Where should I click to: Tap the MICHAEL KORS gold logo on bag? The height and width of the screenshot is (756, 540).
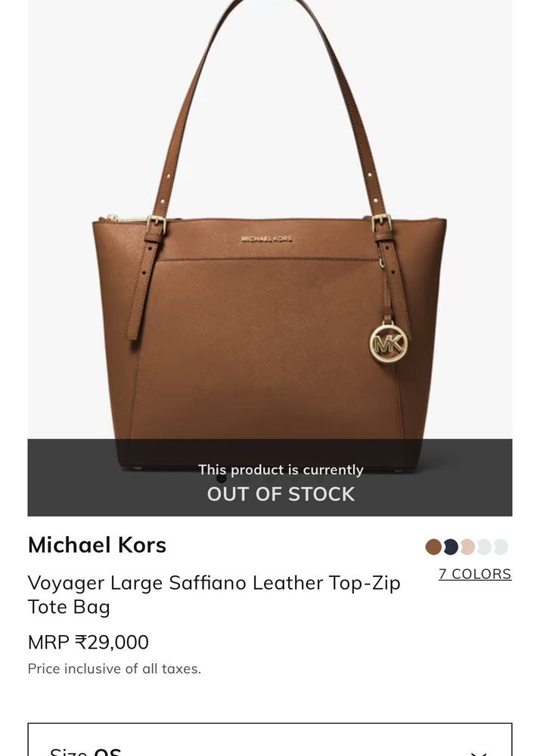[267, 239]
